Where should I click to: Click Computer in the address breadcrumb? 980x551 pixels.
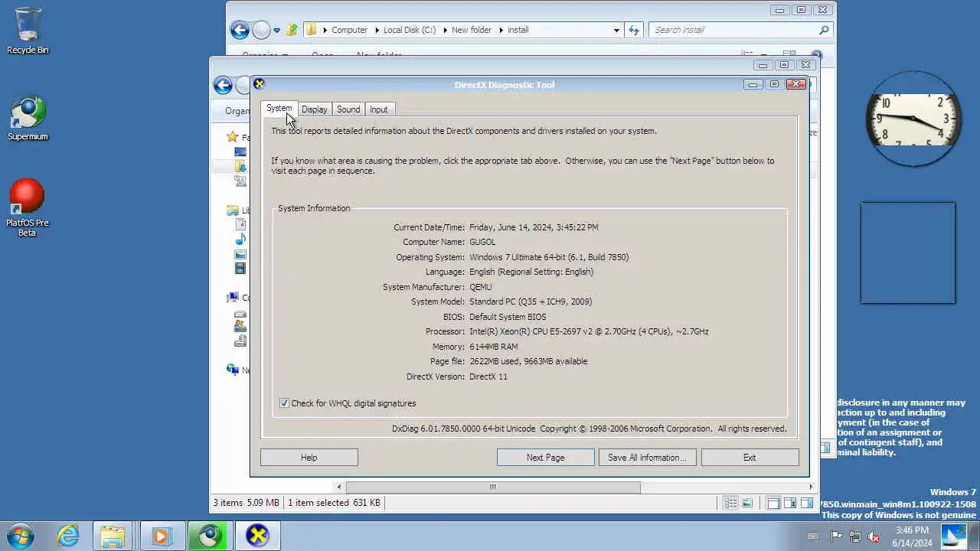[350, 30]
